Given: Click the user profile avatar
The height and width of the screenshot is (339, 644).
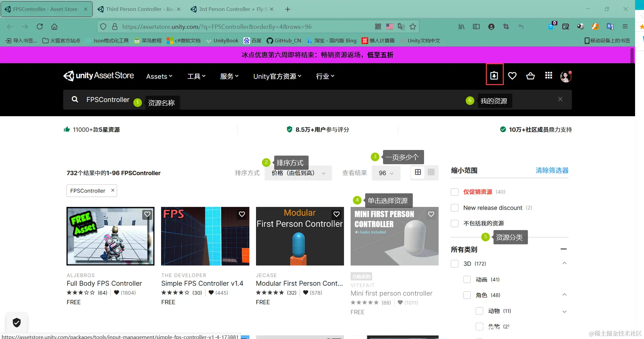Looking at the screenshot, I should [x=566, y=76].
